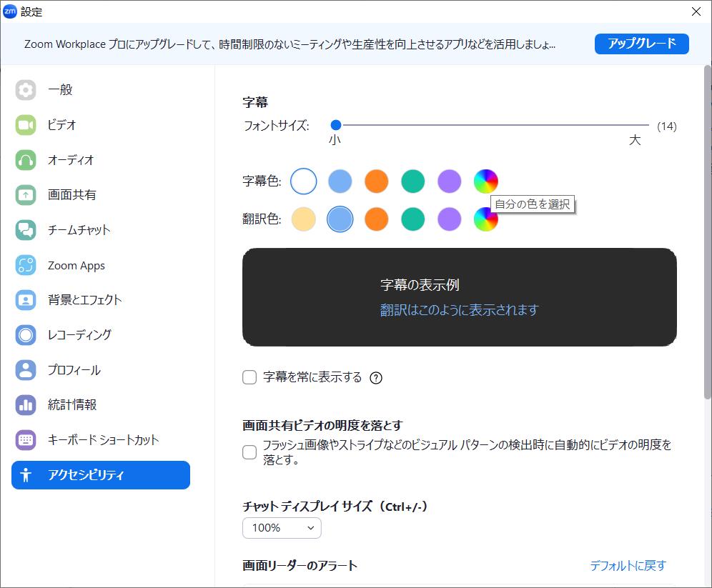
Task: Click the デフォルトに戻す link
Action: click(628, 565)
